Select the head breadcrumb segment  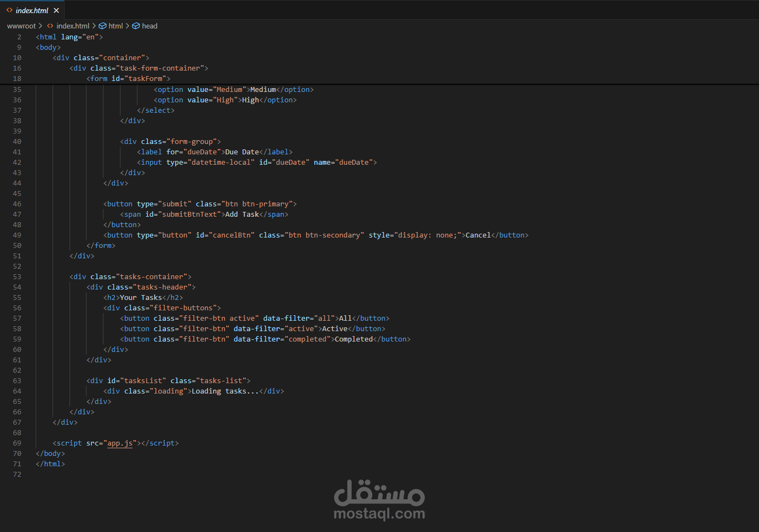tap(150, 26)
